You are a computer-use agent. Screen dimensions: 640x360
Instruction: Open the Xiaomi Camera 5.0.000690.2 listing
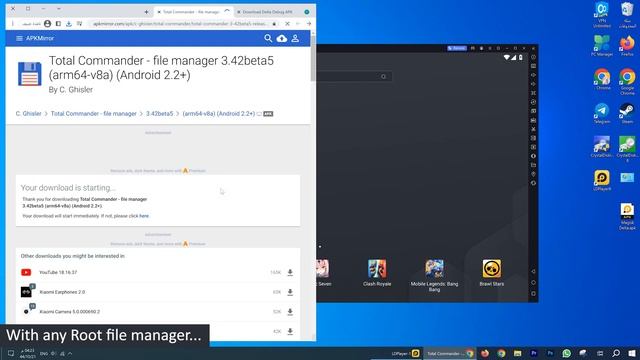click(x=69, y=312)
